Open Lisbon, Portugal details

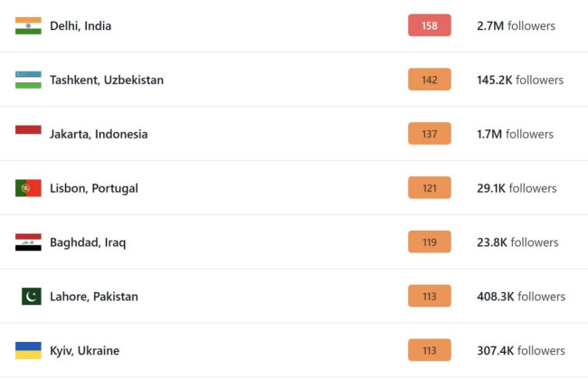(94, 188)
